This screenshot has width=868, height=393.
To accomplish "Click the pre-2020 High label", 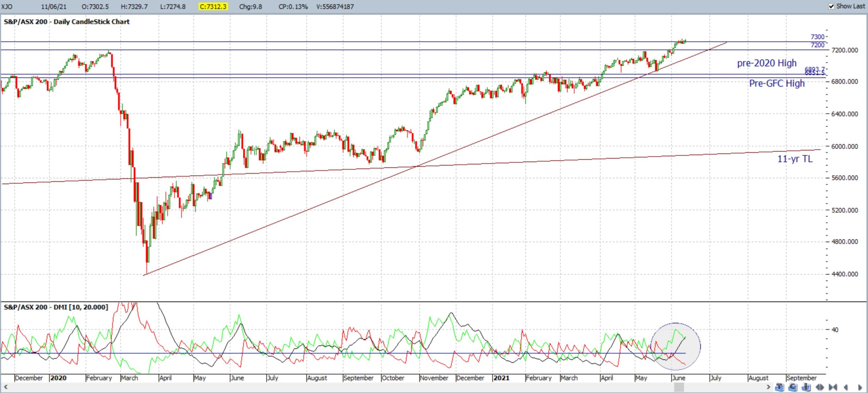I will (x=767, y=63).
